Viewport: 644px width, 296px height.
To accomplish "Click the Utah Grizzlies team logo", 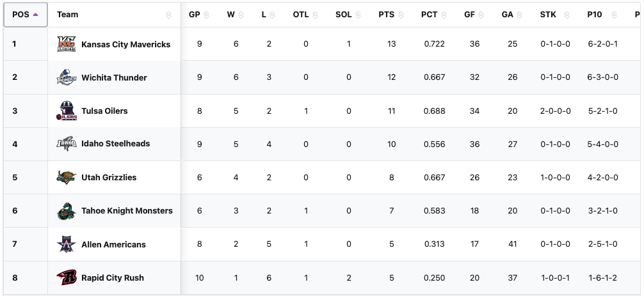I will [x=67, y=177].
